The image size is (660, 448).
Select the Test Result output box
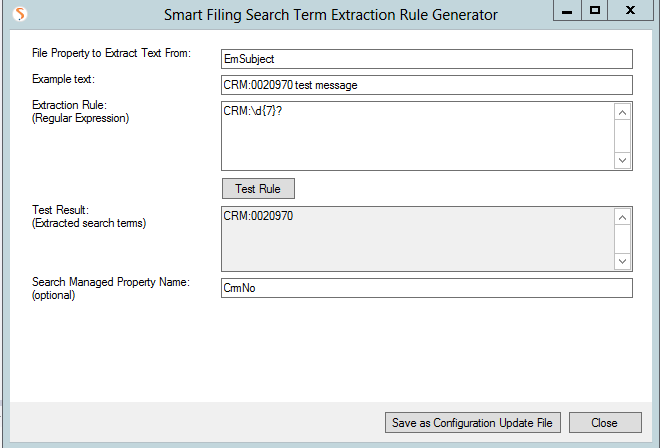(x=418, y=239)
